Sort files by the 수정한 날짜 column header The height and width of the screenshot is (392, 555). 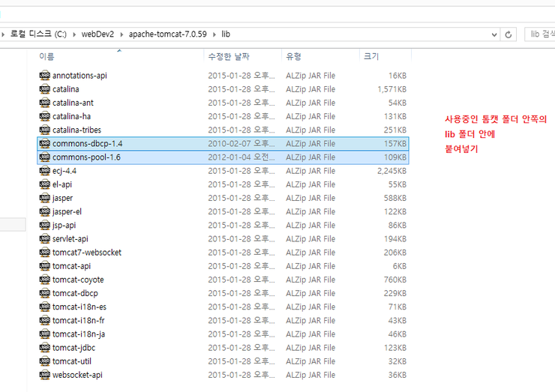[x=229, y=56]
